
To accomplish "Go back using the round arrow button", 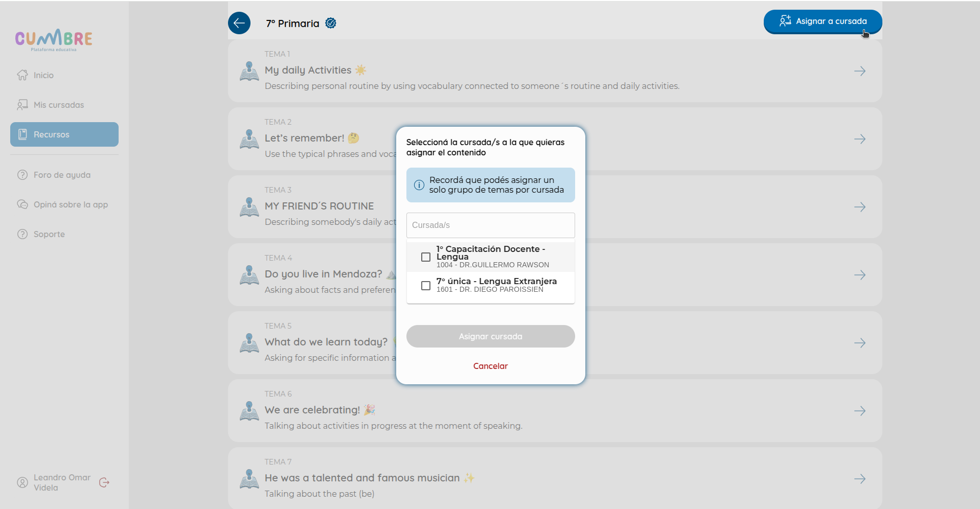I will pos(239,23).
